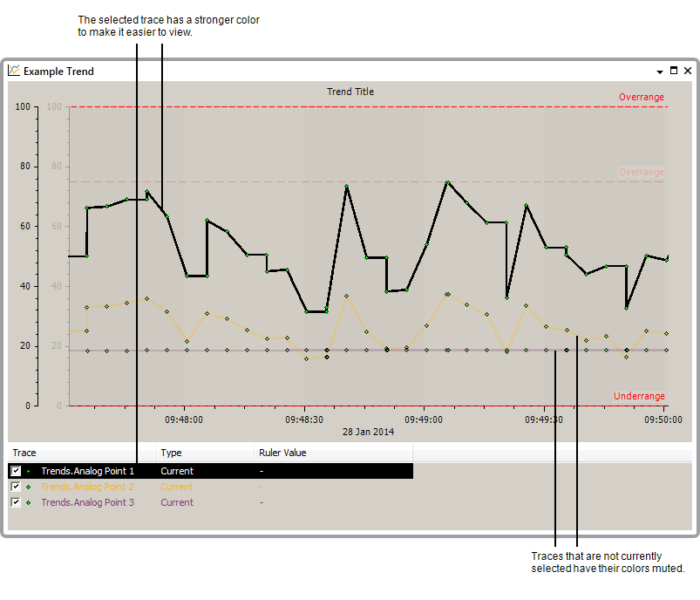This screenshot has height=600, width=700.
Task: Select the Trends.Analog Point 3 trace row
Action: coord(87,502)
